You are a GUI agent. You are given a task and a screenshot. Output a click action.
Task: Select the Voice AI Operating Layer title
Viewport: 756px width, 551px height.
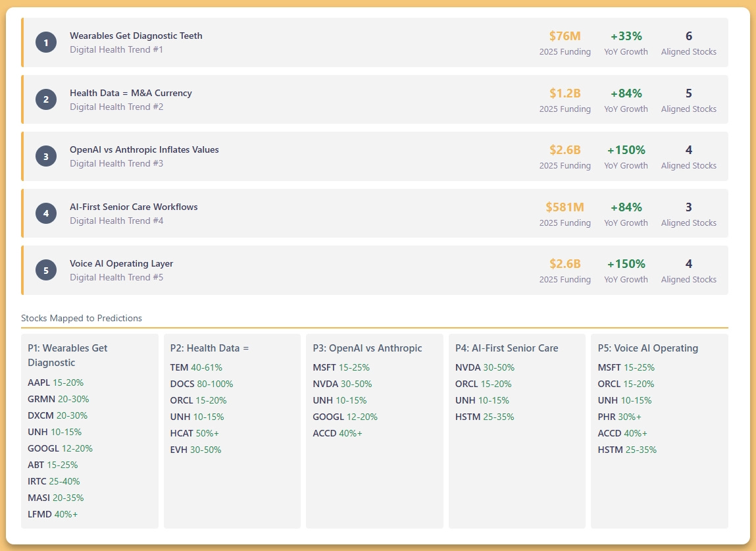click(x=122, y=263)
